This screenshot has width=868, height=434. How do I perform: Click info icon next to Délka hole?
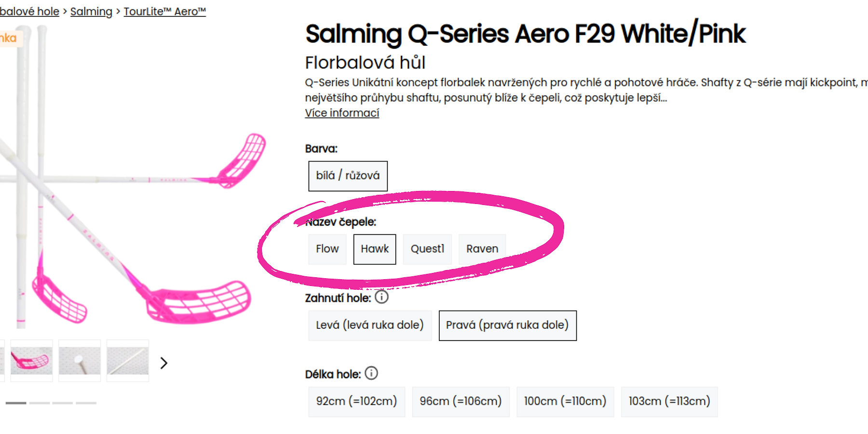pos(371,373)
